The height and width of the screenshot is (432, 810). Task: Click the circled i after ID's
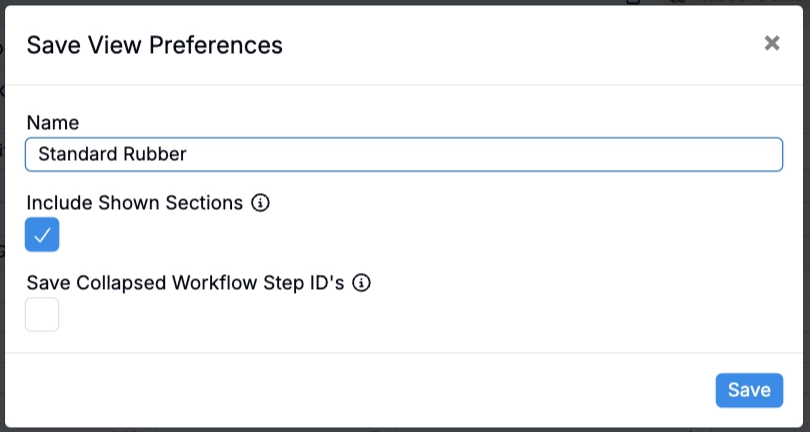pos(362,283)
